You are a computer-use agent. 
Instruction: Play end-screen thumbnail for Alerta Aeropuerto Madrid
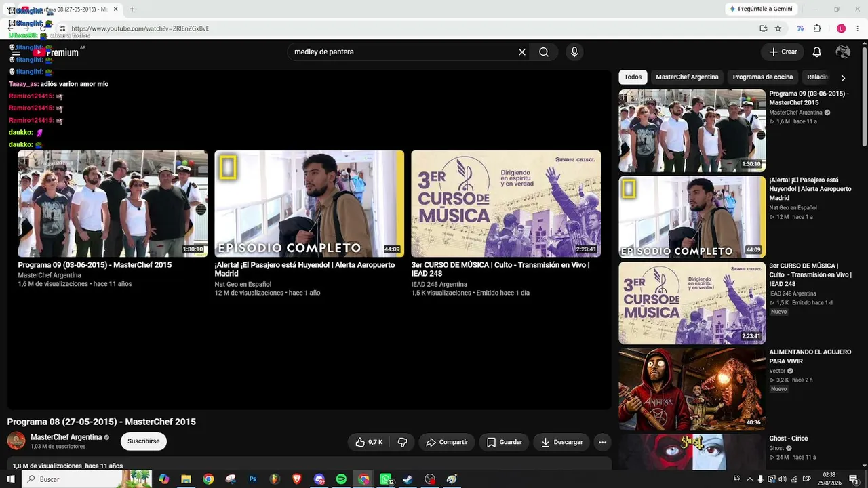pos(309,203)
